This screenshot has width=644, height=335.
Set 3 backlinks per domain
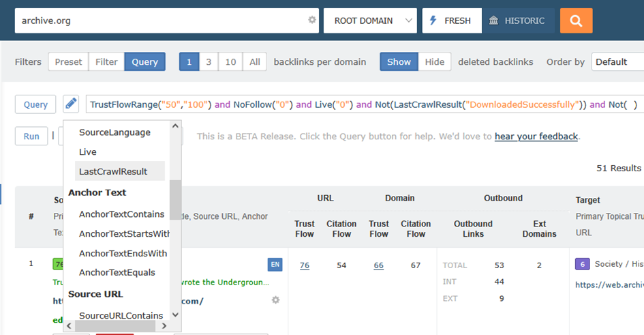coord(209,61)
